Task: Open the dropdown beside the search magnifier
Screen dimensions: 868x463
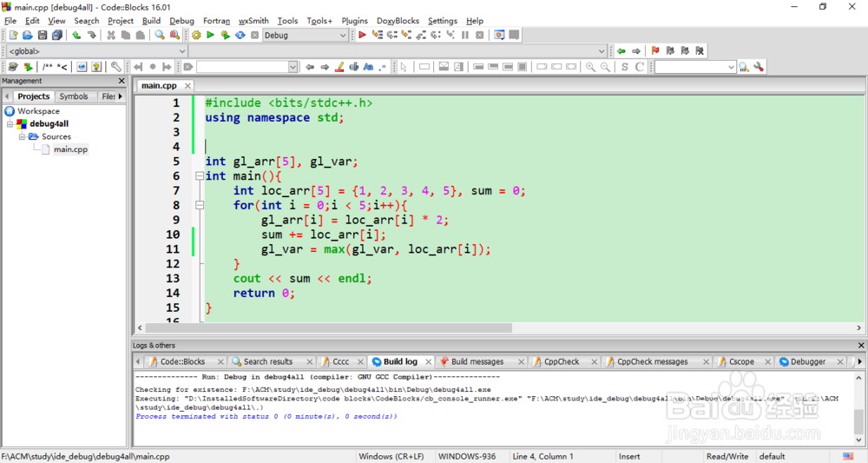Action: point(731,67)
